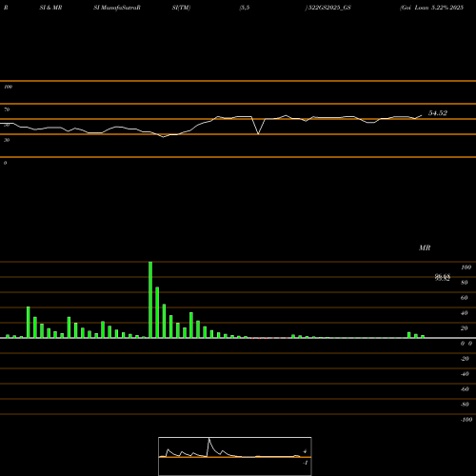476x476 pixels.
Task: Click the RSI axis label 70
Action: click(7, 109)
